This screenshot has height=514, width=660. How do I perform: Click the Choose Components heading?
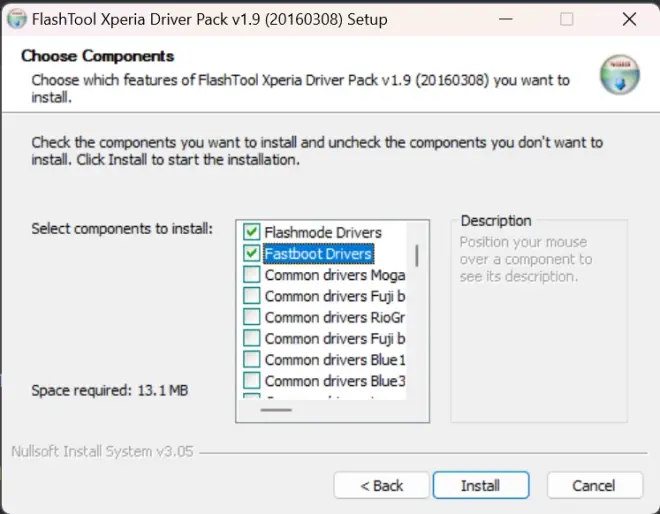pyautogui.click(x=98, y=56)
